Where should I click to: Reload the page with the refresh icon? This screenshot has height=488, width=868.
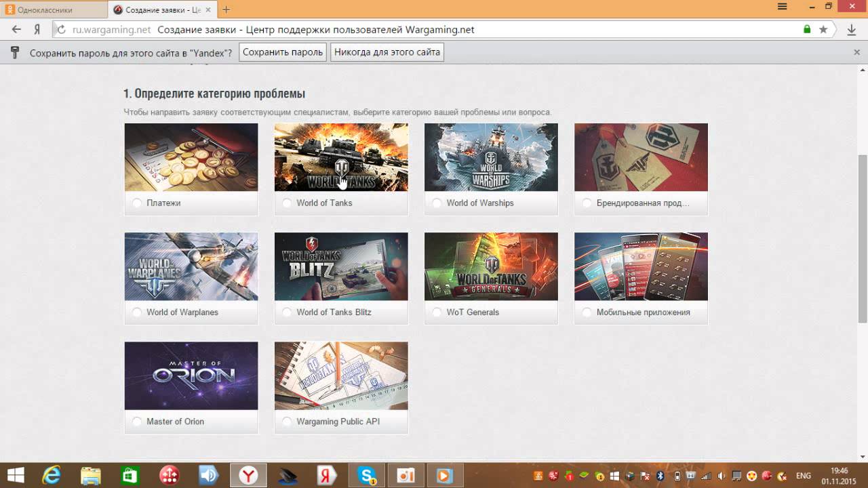pyautogui.click(x=61, y=30)
